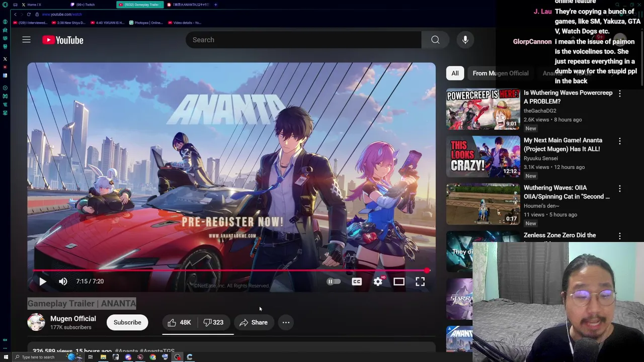Open Mugen Official channel avatar
644x362 pixels.
click(x=36, y=322)
